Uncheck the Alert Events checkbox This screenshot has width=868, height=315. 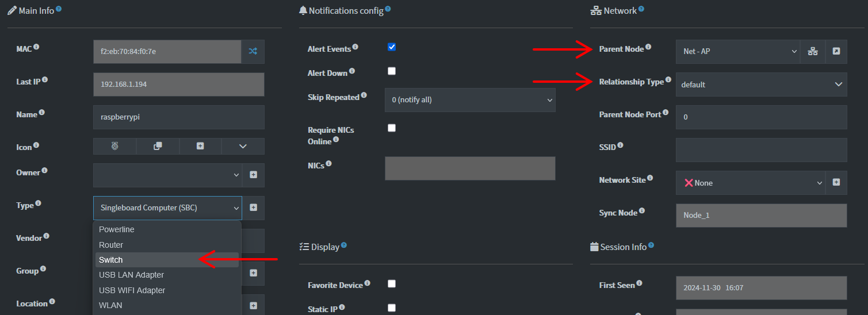coord(392,47)
